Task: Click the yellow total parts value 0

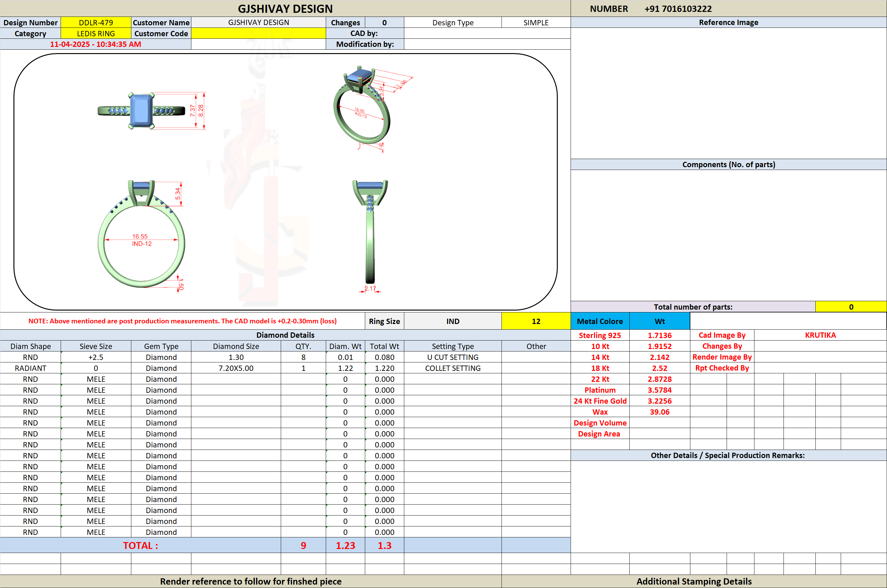Action: [851, 307]
